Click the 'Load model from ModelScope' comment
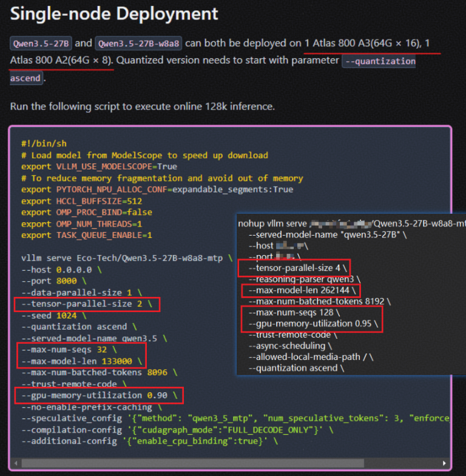466x476 pixels. [144, 155]
